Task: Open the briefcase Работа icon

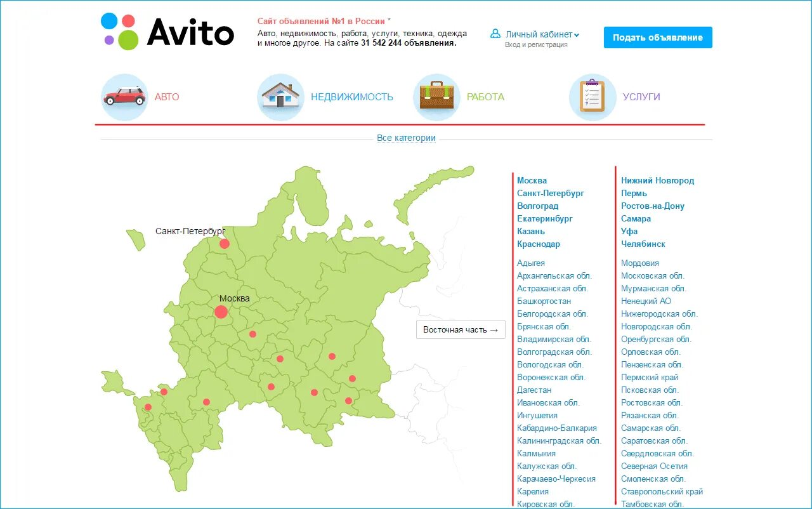Action: pos(436,97)
